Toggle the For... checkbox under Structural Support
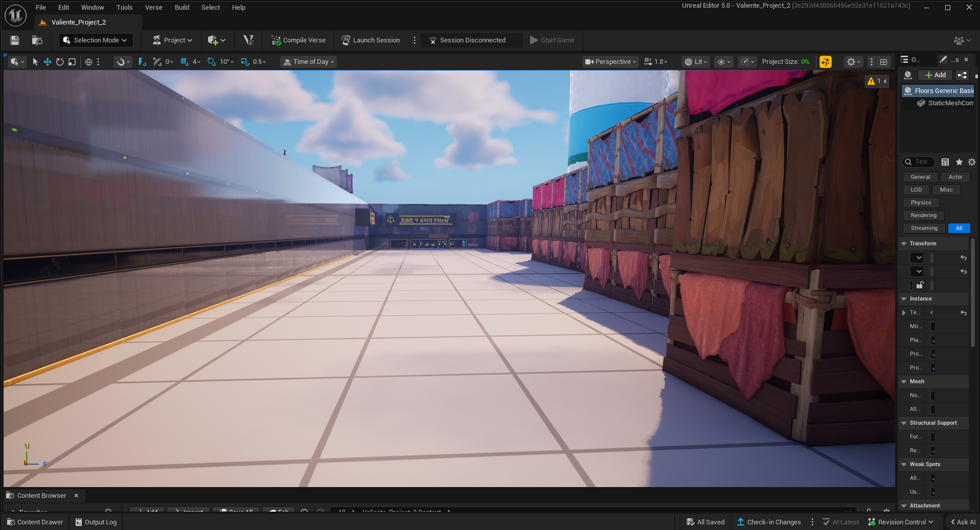Image resolution: width=980 pixels, height=530 pixels. point(933,437)
